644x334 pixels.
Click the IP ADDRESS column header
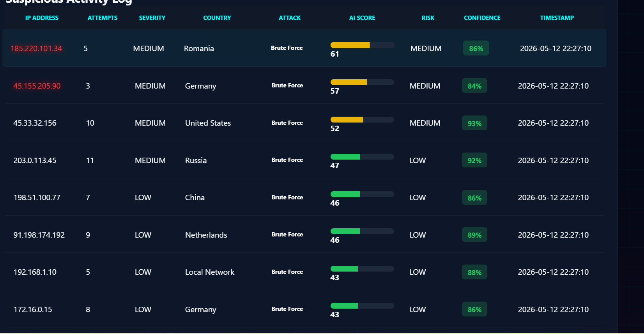[42, 18]
